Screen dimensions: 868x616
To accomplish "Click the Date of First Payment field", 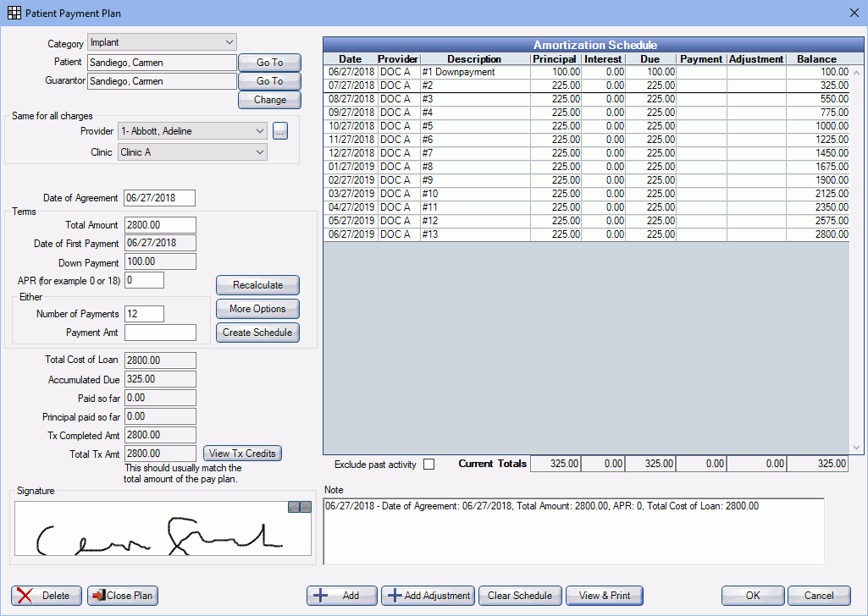I will (x=160, y=243).
